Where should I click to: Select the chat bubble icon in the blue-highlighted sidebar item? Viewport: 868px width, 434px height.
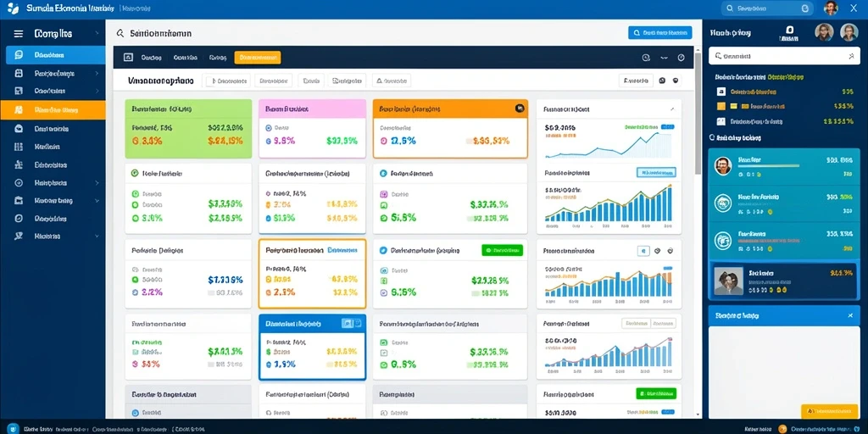point(19,55)
